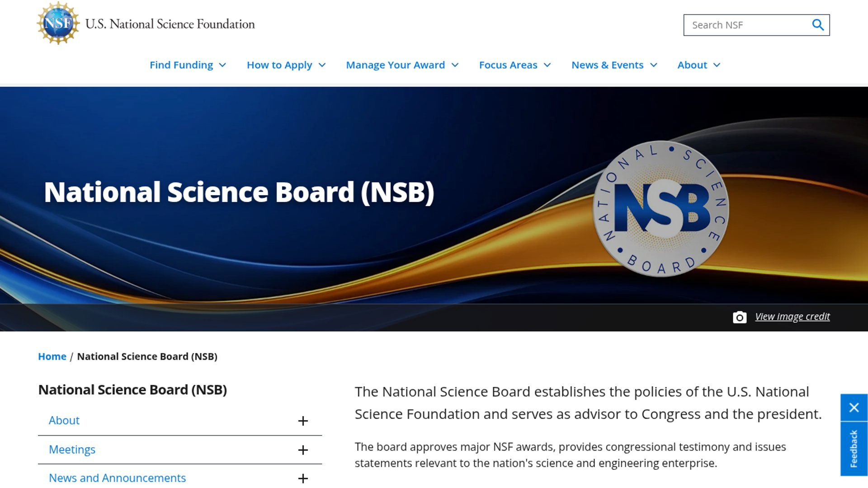Image resolution: width=868 pixels, height=488 pixels.
Task: Click the camera icon for image credit
Action: (x=739, y=317)
